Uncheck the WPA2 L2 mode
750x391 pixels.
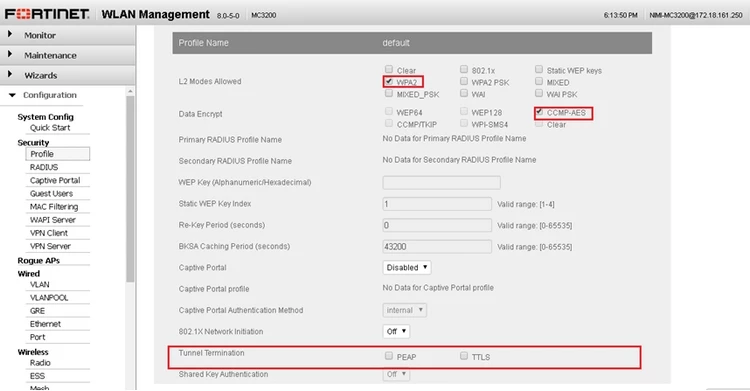[x=389, y=81]
